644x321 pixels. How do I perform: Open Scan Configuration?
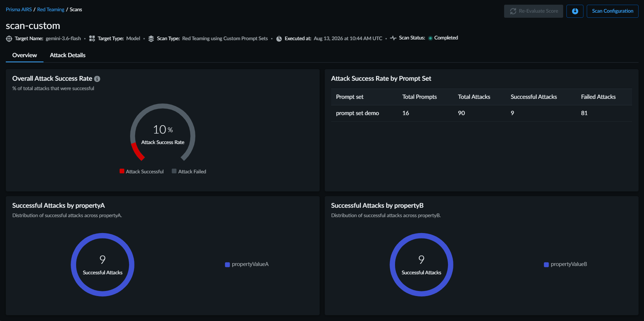612,11
